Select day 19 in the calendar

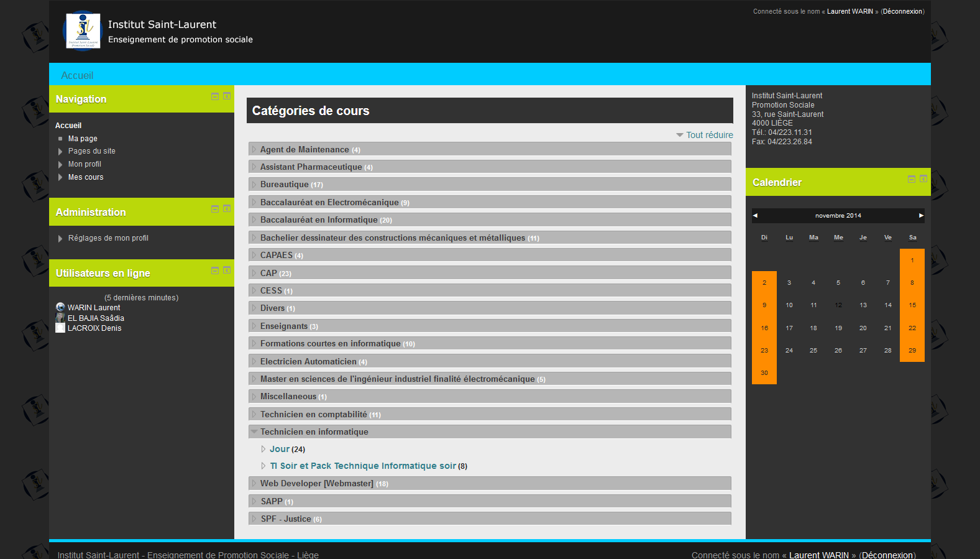[838, 328]
